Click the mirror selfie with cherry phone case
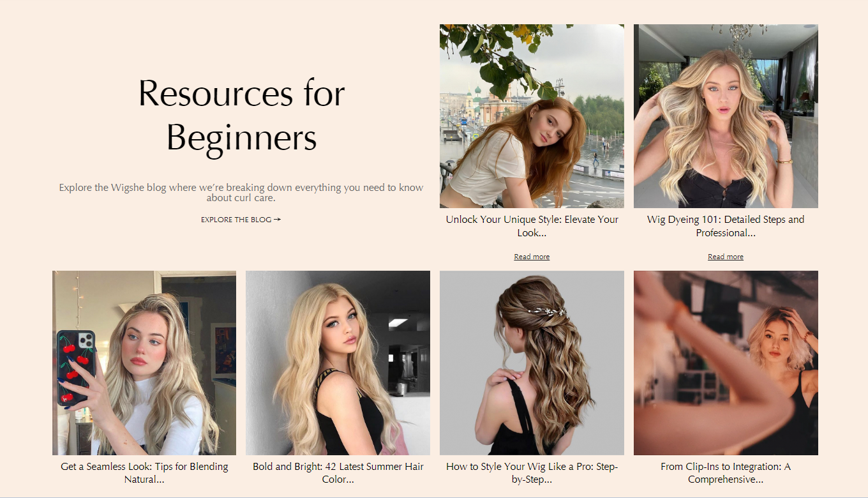Screen dimensions: 868x498 tap(144, 363)
